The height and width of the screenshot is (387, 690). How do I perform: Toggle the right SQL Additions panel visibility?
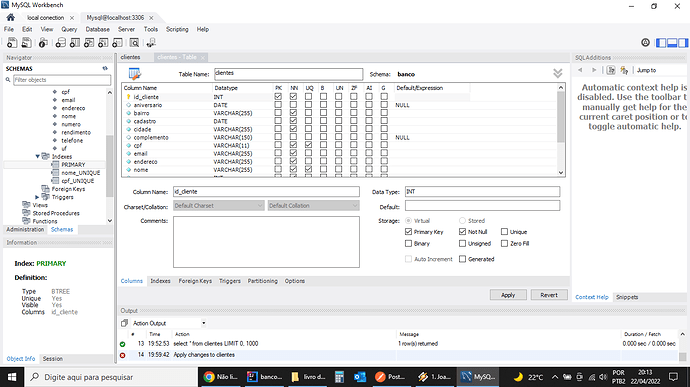[x=683, y=43]
